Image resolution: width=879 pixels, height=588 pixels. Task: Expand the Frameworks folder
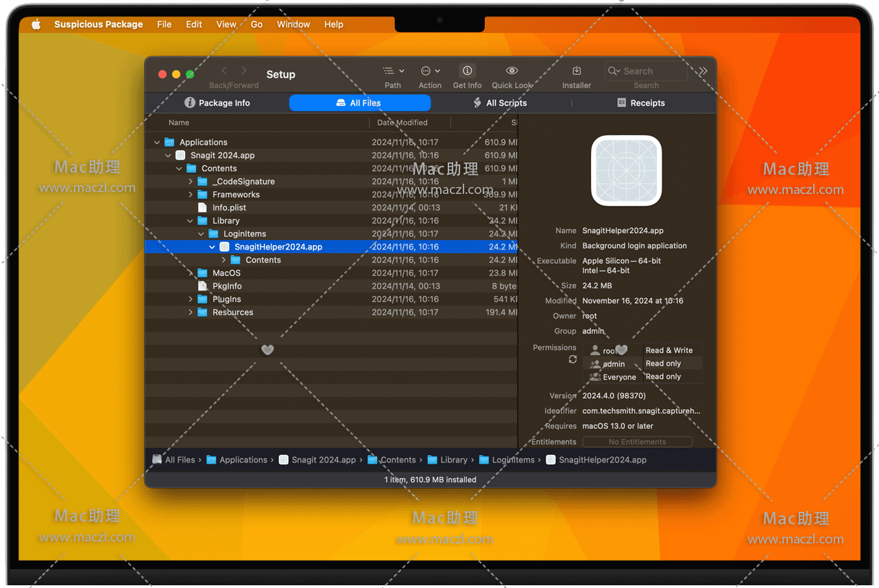(191, 195)
